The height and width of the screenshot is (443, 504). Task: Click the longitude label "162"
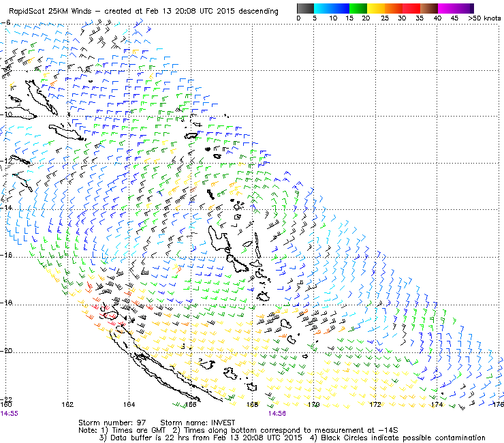67,404
